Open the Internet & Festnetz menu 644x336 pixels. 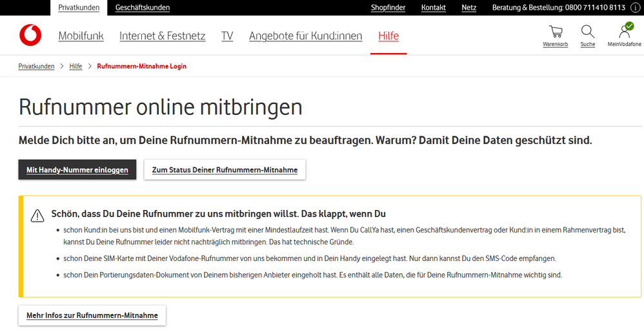(162, 36)
